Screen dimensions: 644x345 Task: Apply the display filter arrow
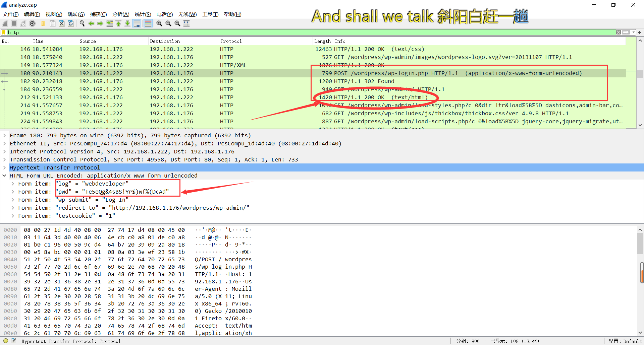626,32
